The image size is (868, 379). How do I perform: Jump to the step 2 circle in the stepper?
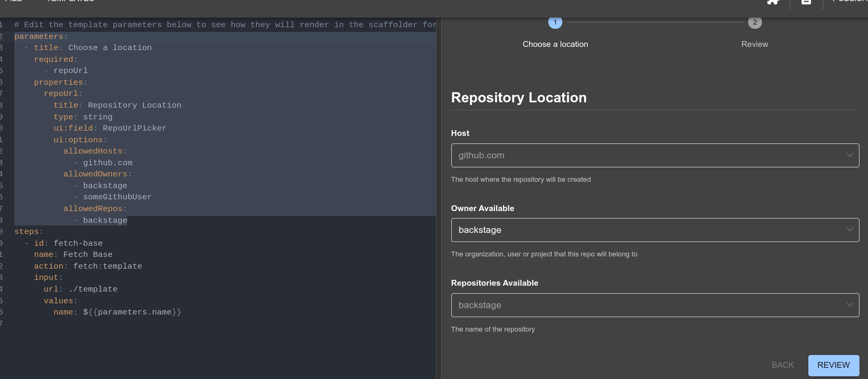click(755, 22)
